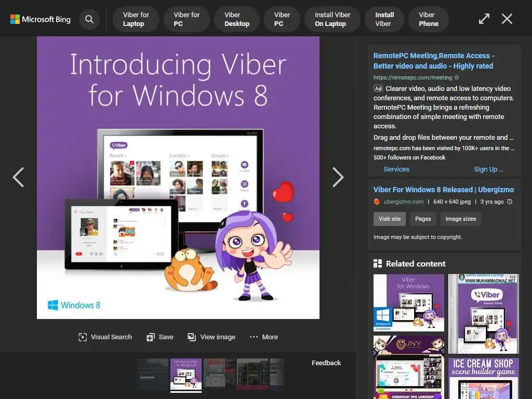Screen dimensions: 532x399
Task: Select the Viber for Laptop suggestion
Action: click(136, 19)
